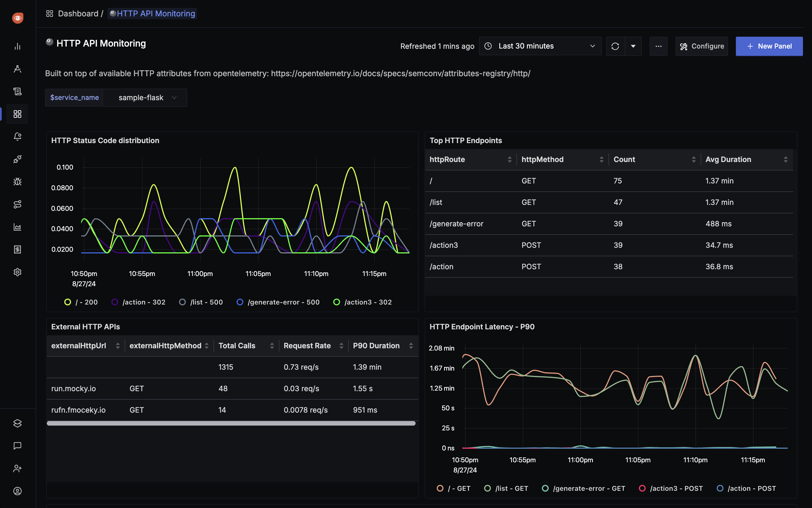Click the dashboard grid icon in breadcrumb
812x508 pixels.
tap(50, 14)
